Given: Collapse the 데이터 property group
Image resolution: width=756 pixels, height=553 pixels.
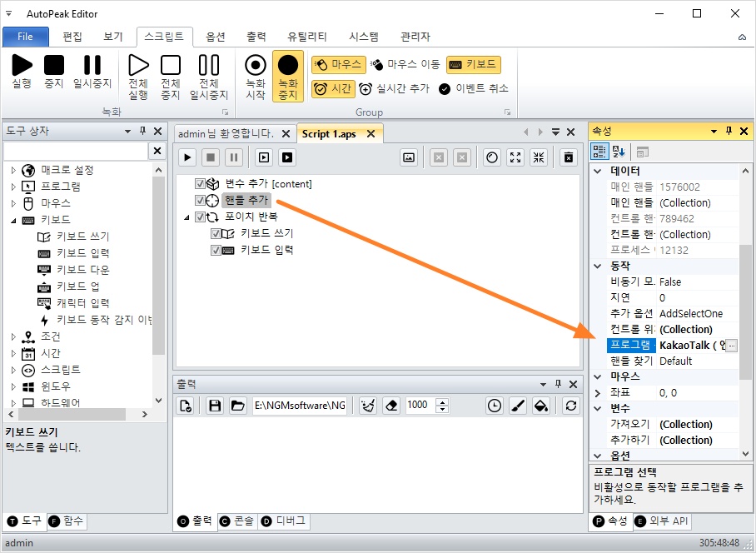Looking at the screenshot, I should point(598,172).
